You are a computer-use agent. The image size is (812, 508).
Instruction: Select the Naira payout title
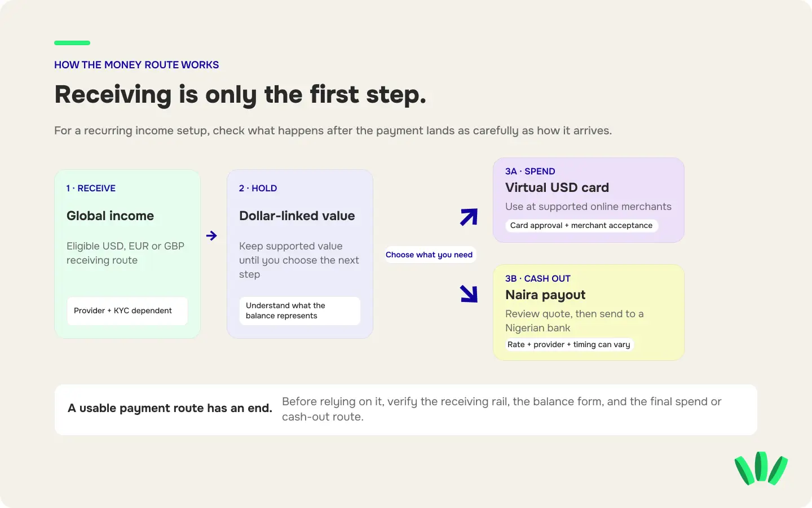point(545,295)
